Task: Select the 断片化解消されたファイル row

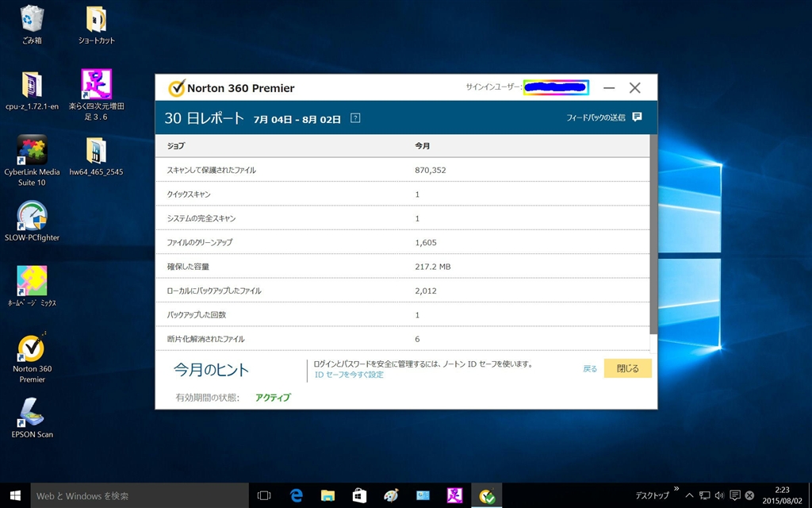Action: click(402, 339)
